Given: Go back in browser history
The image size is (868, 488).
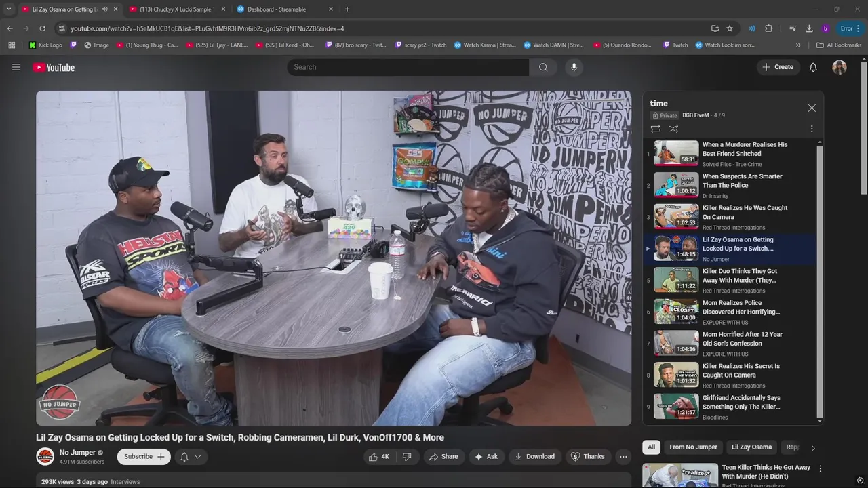Looking at the screenshot, I should (9, 28).
